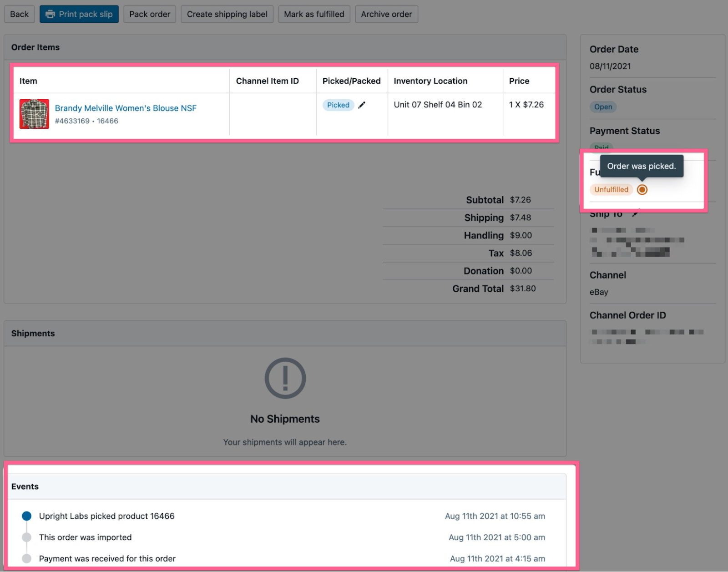The height and width of the screenshot is (572, 728).
Task: Open Create shipping label
Action: pos(227,14)
